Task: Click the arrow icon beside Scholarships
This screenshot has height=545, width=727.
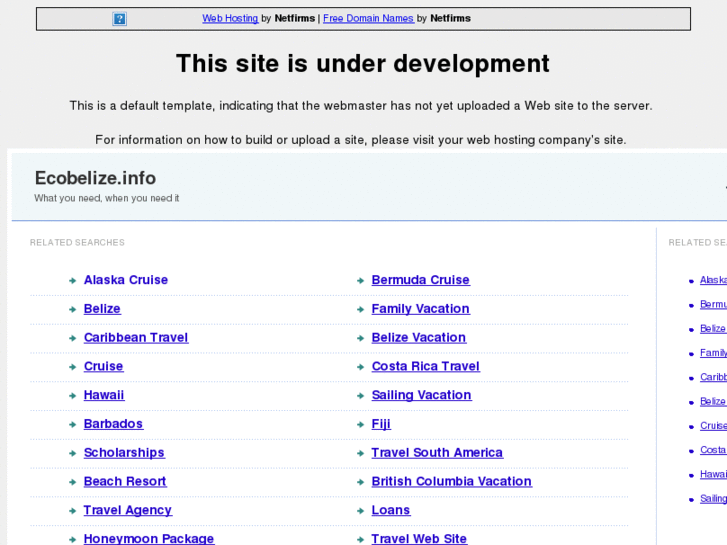Action: tap(72, 453)
